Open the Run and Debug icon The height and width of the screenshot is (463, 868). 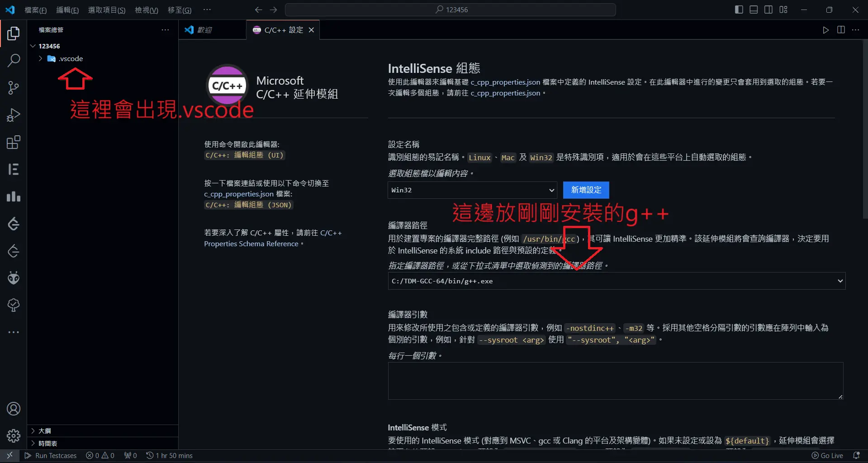13,115
